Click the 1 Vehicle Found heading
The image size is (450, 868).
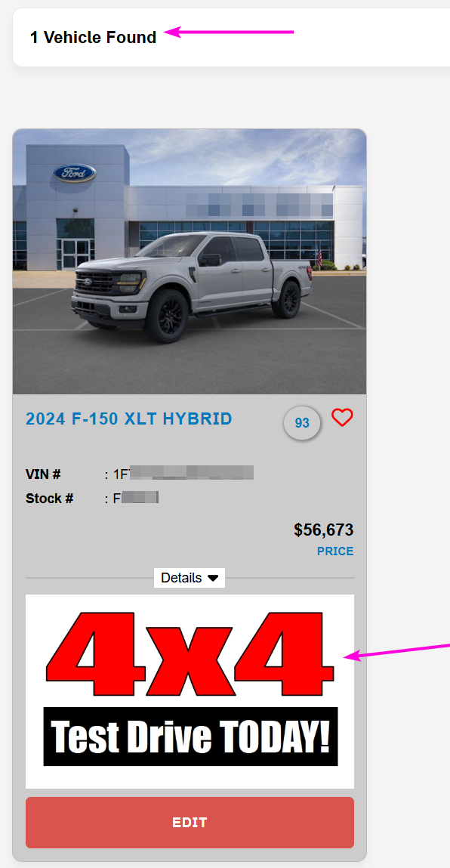point(93,38)
